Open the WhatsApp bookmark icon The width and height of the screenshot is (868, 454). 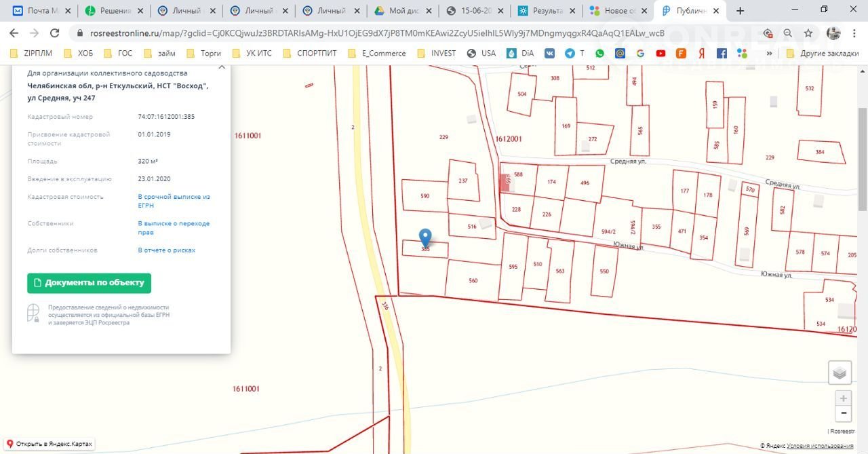point(600,54)
